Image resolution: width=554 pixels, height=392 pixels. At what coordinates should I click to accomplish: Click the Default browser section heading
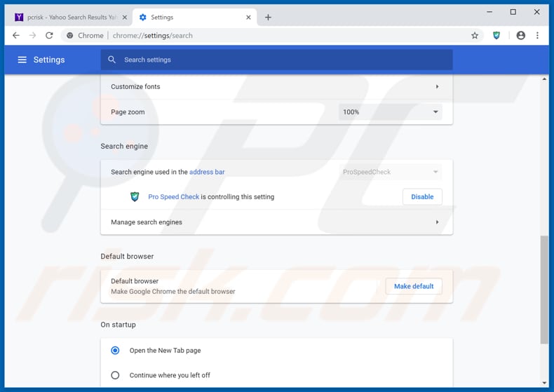(x=127, y=257)
